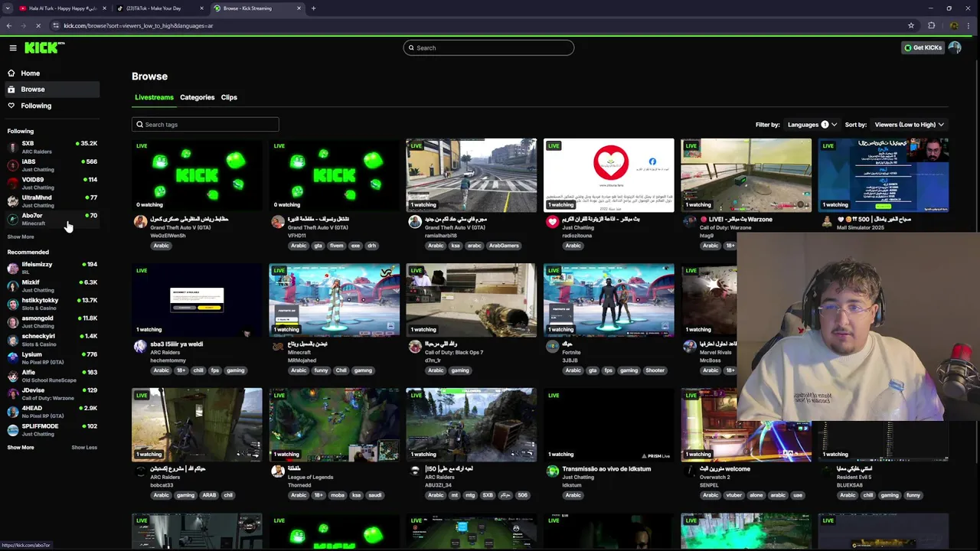Focus the Search tags field
The width and height of the screenshot is (980, 551).
(205, 124)
